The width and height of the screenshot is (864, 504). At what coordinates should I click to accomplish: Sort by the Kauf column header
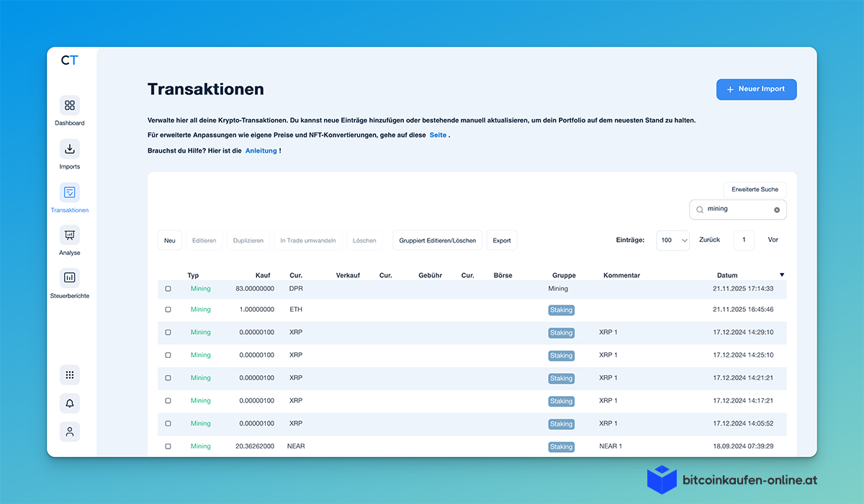pyautogui.click(x=263, y=275)
